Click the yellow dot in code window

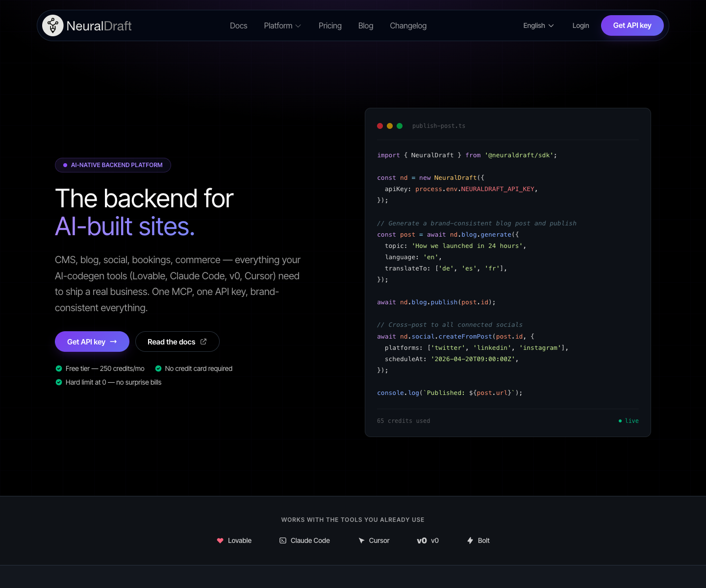[390, 126]
